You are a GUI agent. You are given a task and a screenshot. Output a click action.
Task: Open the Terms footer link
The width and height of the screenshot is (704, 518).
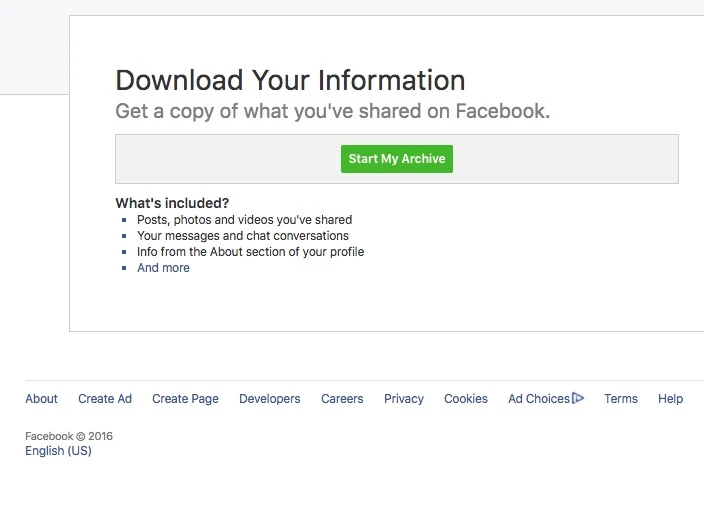[x=620, y=399]
